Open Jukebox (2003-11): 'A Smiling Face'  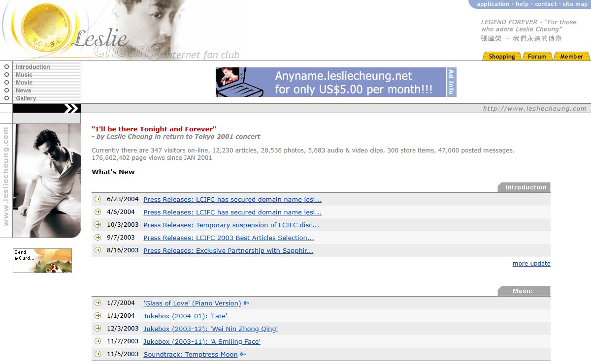click(x=202, y=341)
